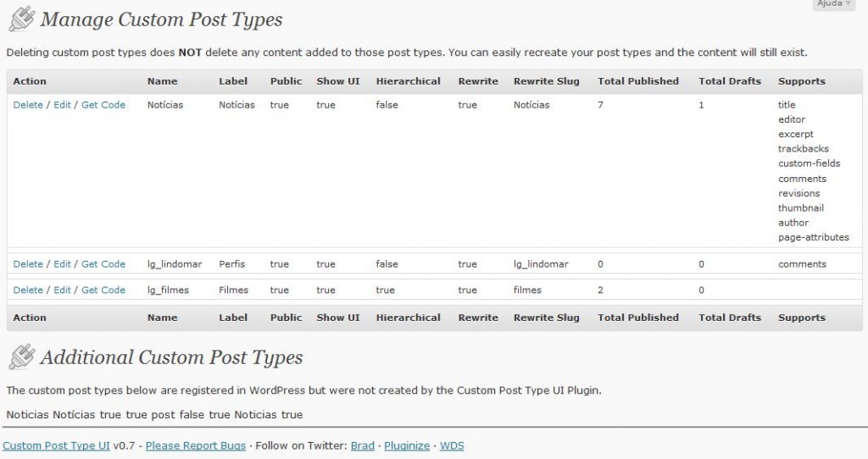This screenshot has width=868, height=459.
Task: Delete the lg_filmes post type
Action: 28,290
